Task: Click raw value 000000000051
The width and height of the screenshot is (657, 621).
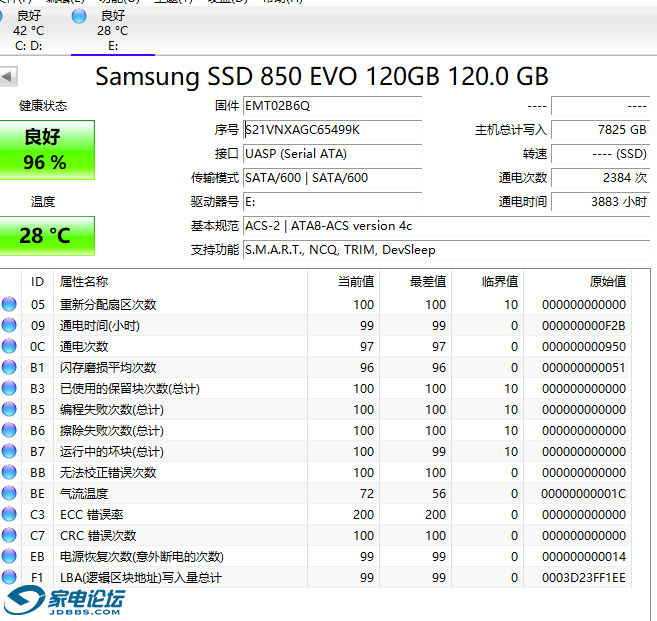Action: pos(584,367)
